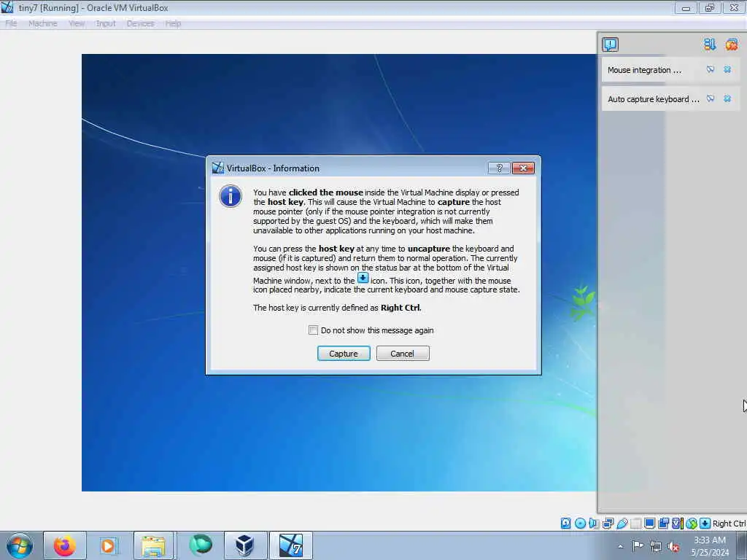
Task: Click the recording status bar icon
Action: point(663,524)
